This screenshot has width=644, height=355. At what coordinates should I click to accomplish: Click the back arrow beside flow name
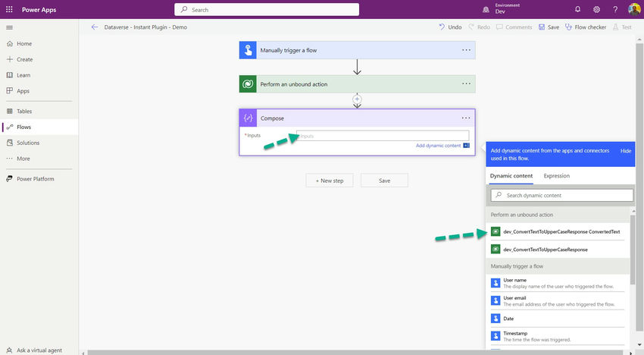[x=95, y=27]
